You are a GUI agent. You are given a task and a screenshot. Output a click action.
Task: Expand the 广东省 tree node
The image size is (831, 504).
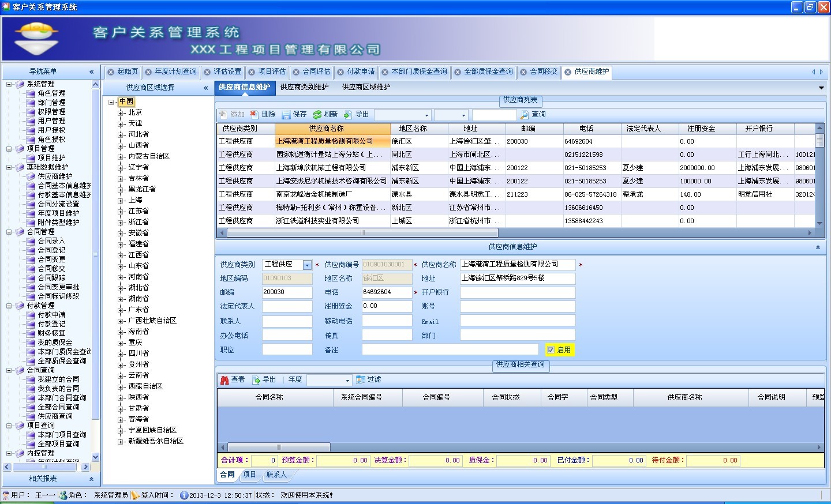121,310
